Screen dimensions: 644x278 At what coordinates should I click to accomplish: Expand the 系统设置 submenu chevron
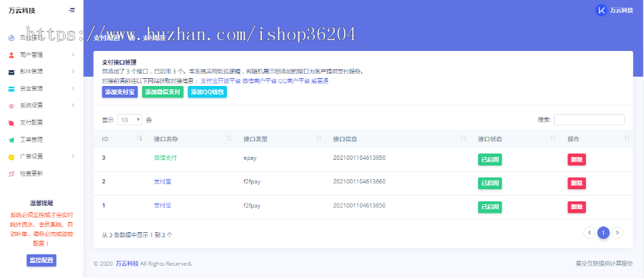tap(73, 105)
